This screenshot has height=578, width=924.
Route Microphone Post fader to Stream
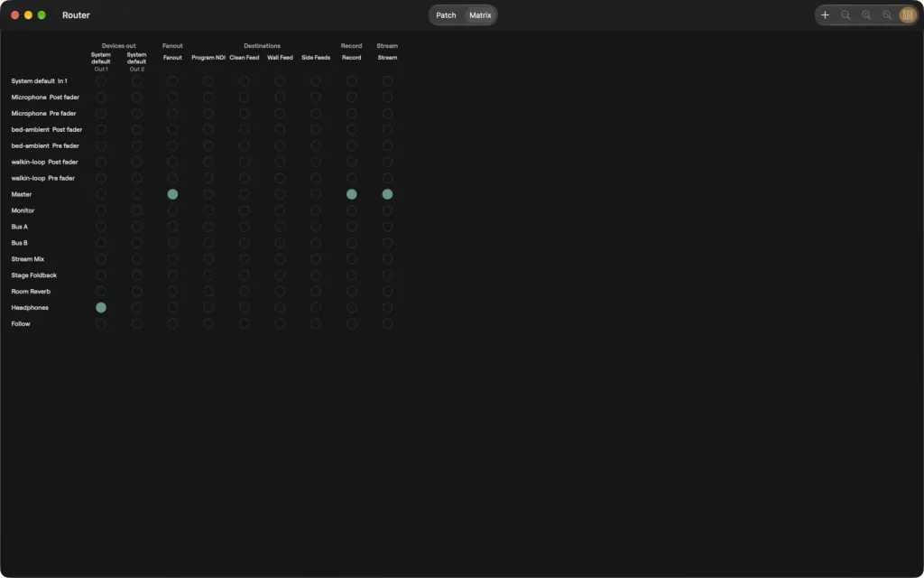click(387, 97)
